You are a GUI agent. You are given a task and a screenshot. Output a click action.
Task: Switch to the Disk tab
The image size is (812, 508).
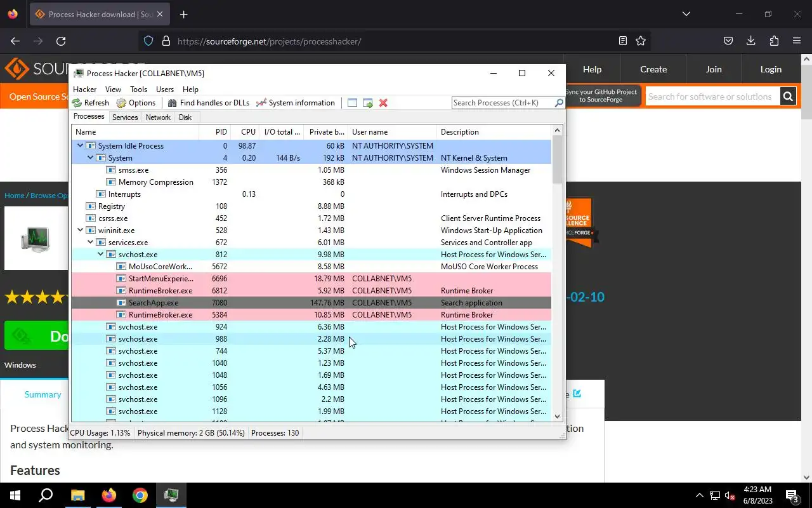click(185, 117)
